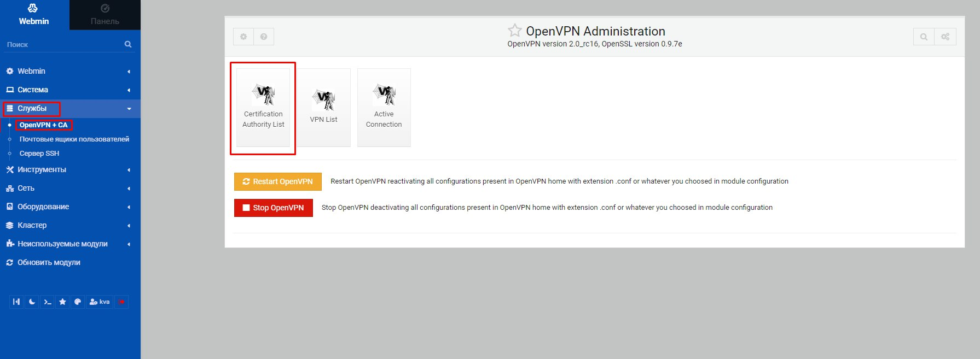Open Active Connection icon
Image resolution: width=980 pixels, height=359 pixels.
(x=384, y=107)
